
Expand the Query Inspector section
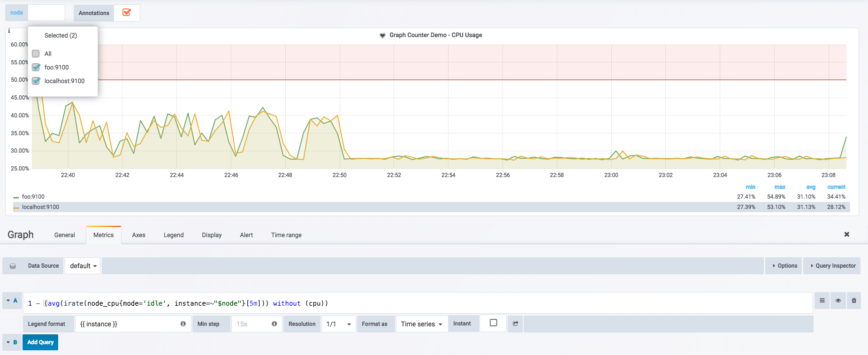click(832, 266)
